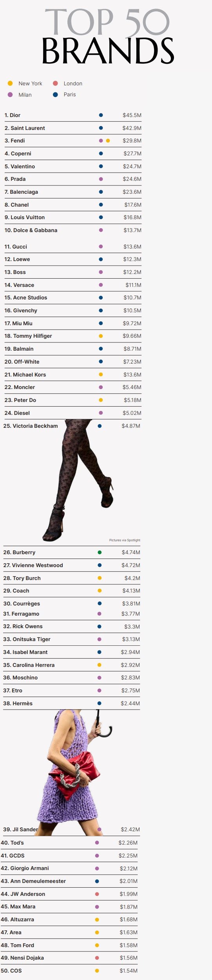Click the Pictures via Spotlight credit
Viewport: 212px width, 980px height.
tap(125, 540)
